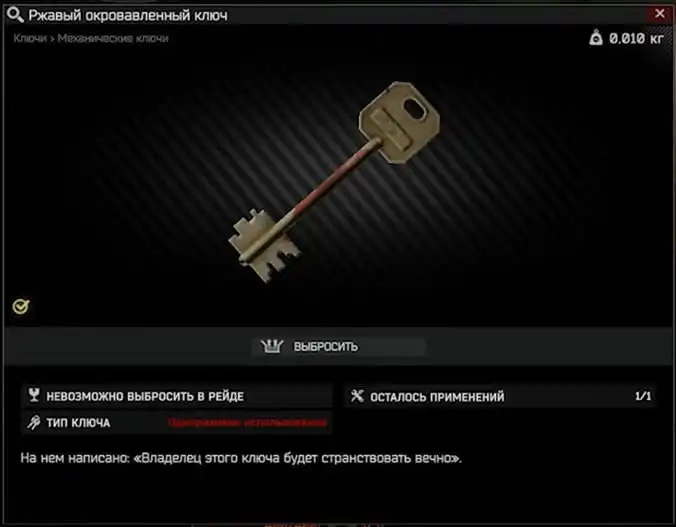The width and height of the screenshot is (676, 527).
Task: Click the rusty key preview image
Action: pyautogui.click(x=334, y=182)
